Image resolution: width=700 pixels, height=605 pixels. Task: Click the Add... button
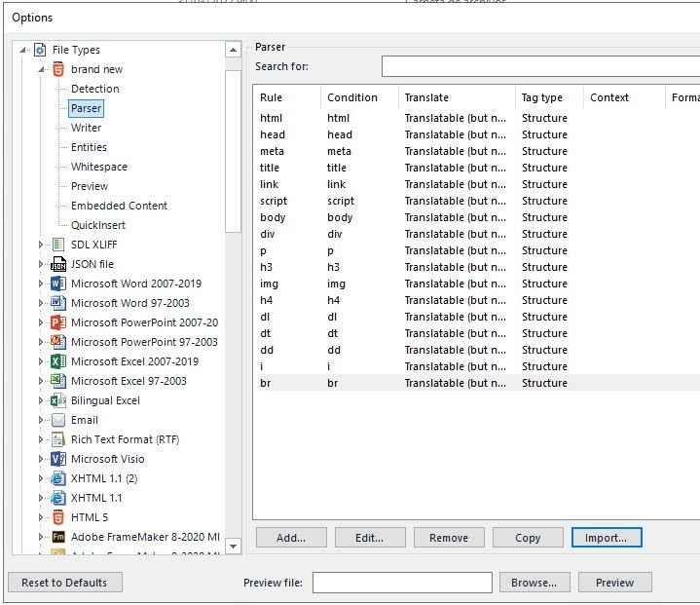[x=291, y=538]
